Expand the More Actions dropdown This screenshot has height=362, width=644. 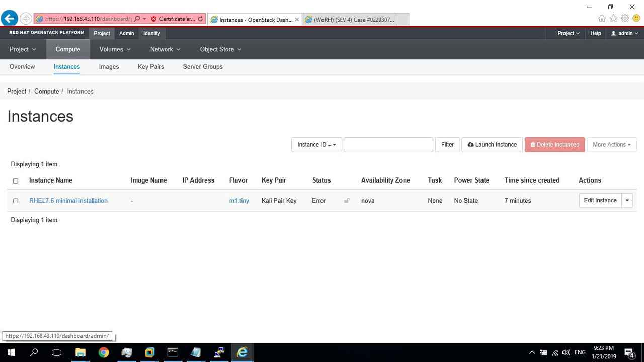[x=612, y=145]
